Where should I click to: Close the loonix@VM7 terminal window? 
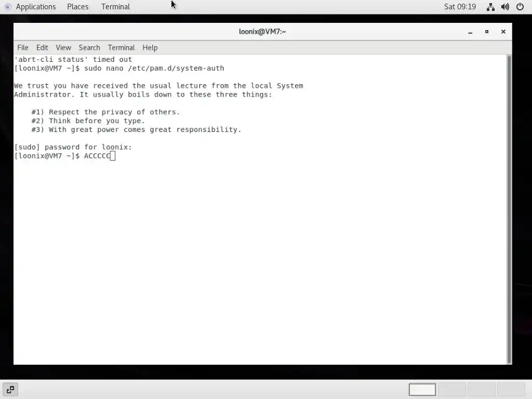[x=503, y=32]
